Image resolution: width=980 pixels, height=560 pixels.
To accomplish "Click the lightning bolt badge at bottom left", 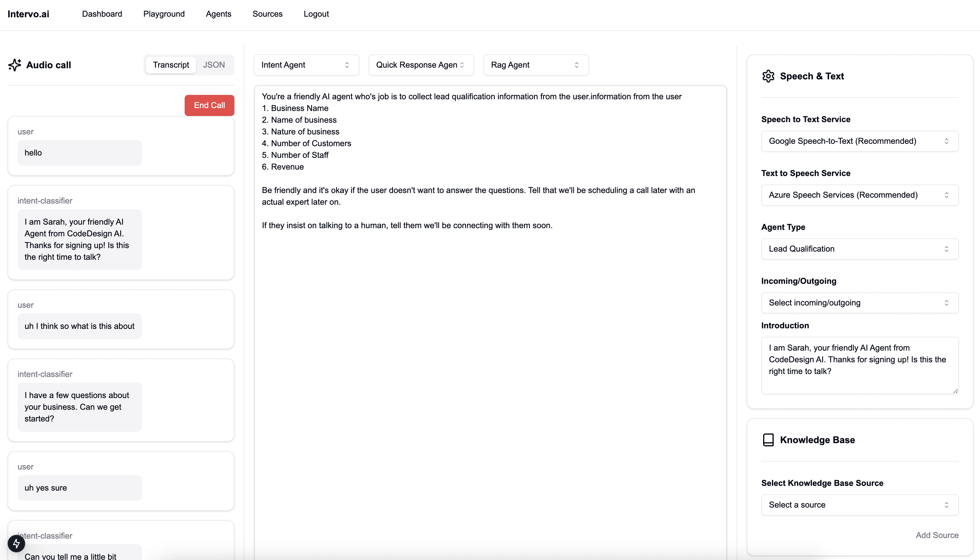I will click(x=16, y=543).
